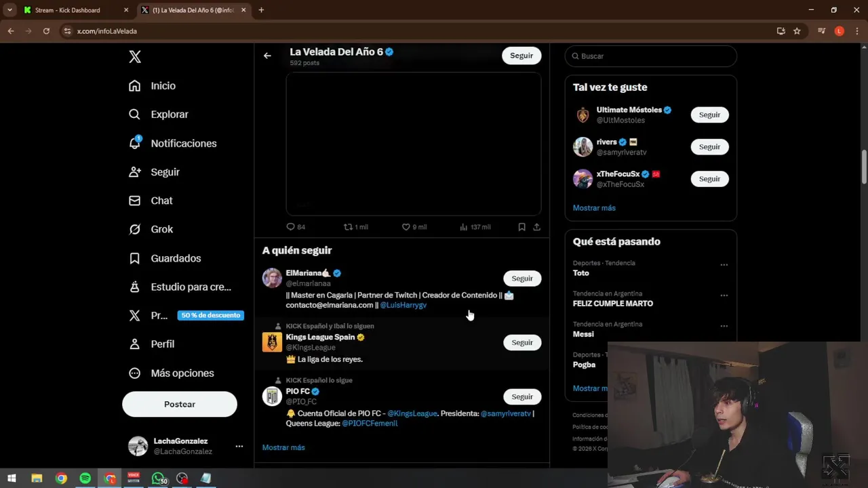Open the Toto trending topic
The width and height of the screenshot is (868, 488).
coord(581,273)
